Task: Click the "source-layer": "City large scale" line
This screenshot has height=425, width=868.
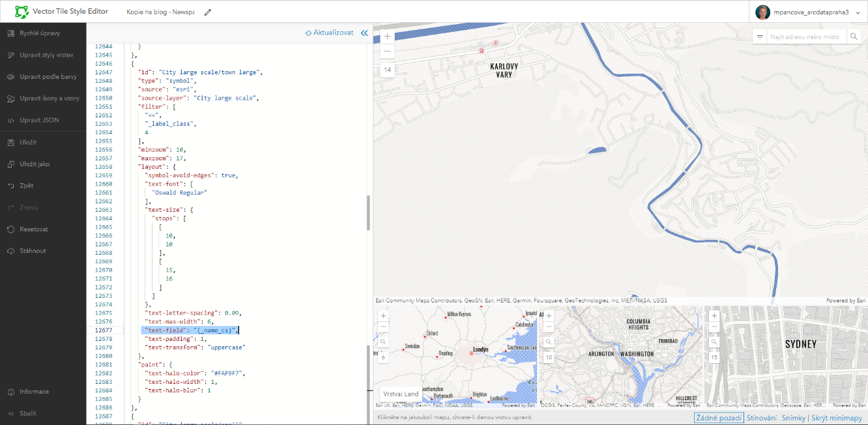Action: tap(199, 98)
